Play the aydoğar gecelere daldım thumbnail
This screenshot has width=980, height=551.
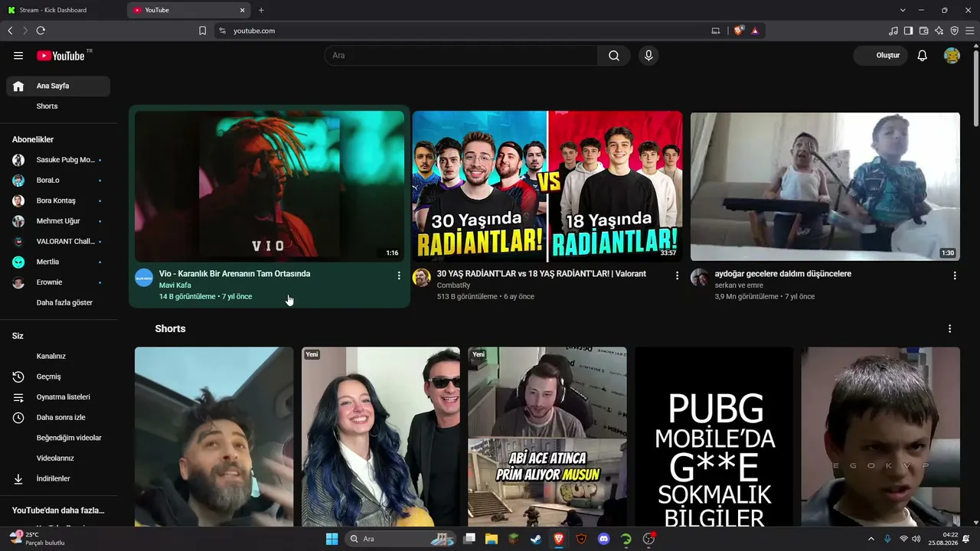pos(825,187)
